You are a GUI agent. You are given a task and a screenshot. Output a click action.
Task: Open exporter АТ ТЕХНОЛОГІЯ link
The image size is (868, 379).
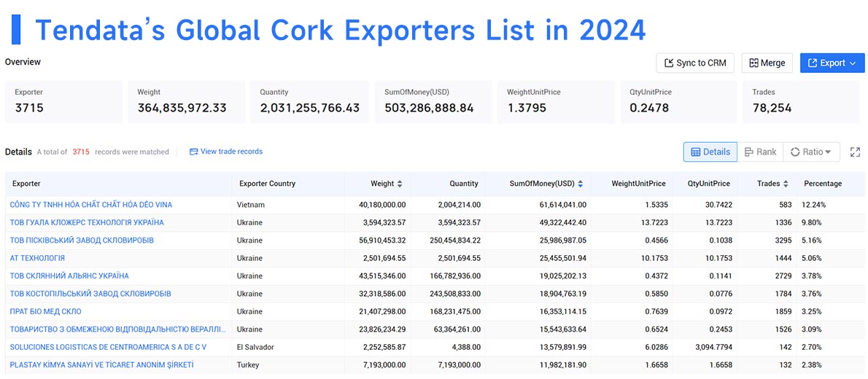(37, 258)
